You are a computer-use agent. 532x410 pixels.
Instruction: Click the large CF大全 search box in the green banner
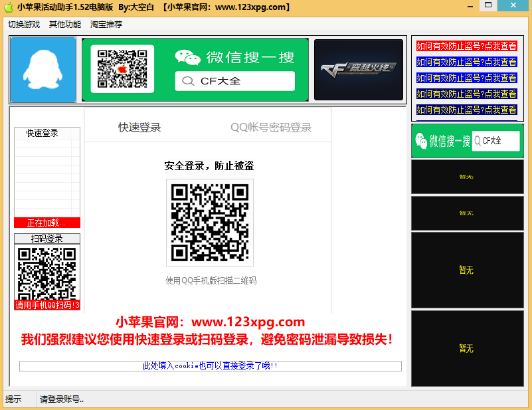click(235, 81)
